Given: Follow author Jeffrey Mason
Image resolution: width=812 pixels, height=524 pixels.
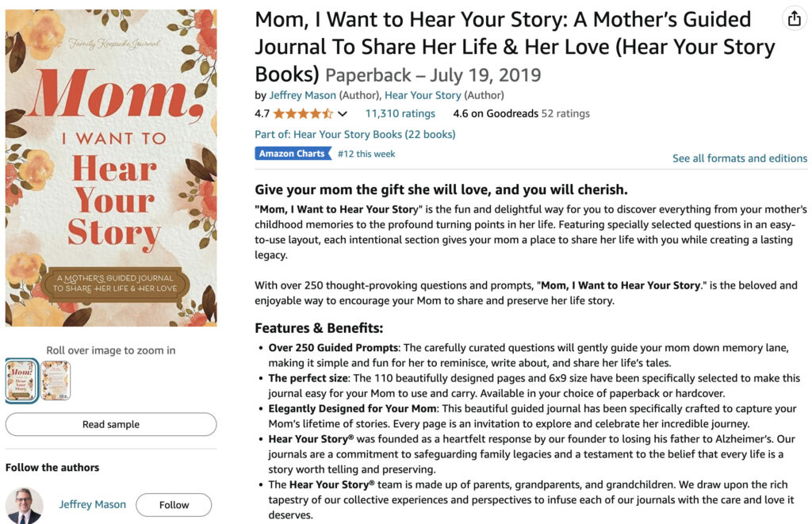Looking at the screenshot, I should tap(174, 505).
